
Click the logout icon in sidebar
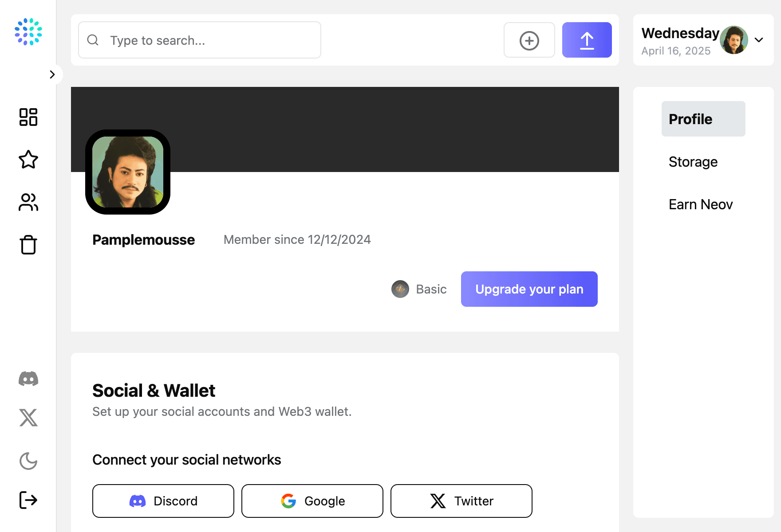pyautogui.click(x=28, y=500)
